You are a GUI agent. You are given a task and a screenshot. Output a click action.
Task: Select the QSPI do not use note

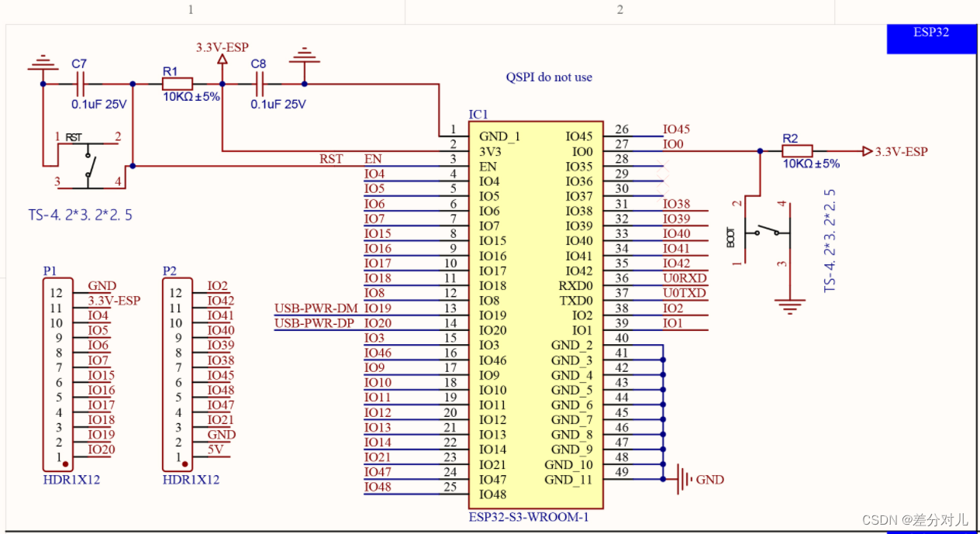click(548, 77)
